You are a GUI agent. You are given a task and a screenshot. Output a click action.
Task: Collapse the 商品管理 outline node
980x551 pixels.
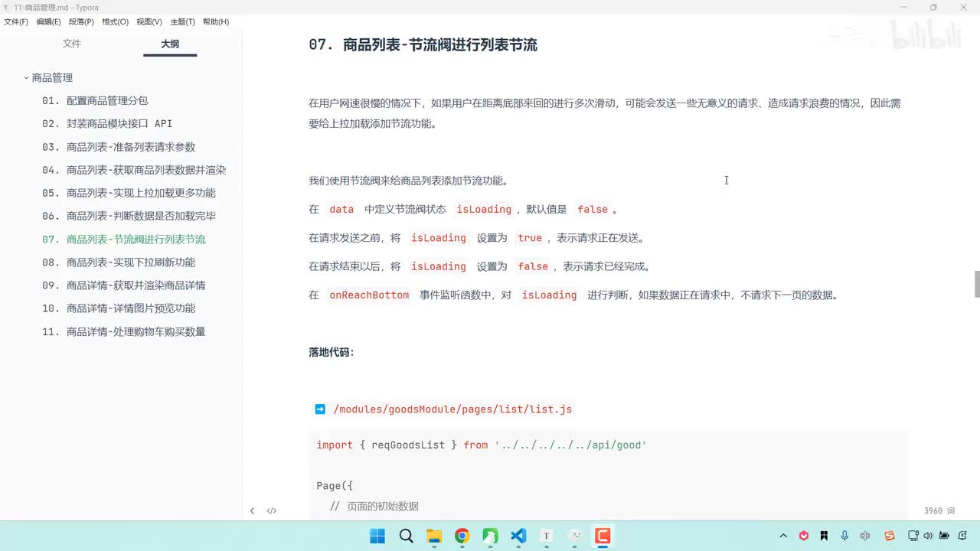coord(26,78)
